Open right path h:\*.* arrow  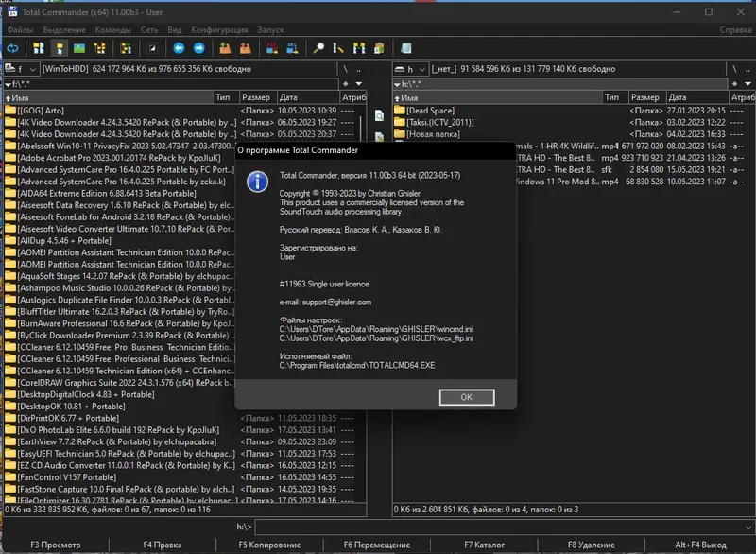coord(397,84)
